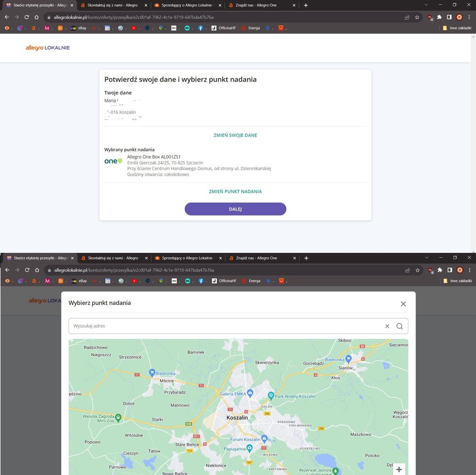Click the address bar URL in the map-dialog window
This screenshot has height=475, width=476.
[134, 270]
